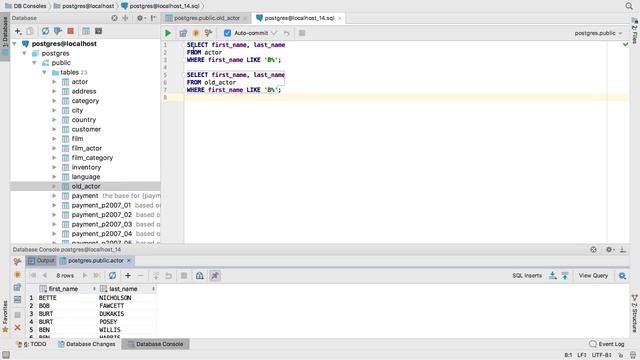The image size is (640, 360).
Task: Click the Synchronize refresh icon in the Database toolbar
Action: pos(45,31)
